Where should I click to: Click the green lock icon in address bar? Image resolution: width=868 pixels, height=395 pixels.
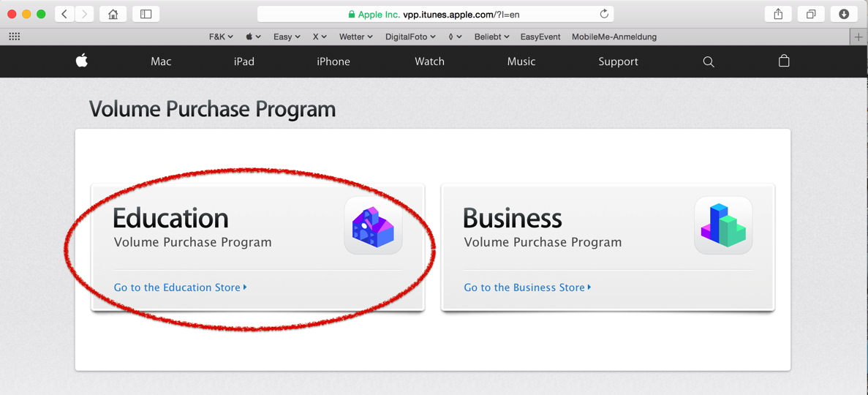coord(351,15)
